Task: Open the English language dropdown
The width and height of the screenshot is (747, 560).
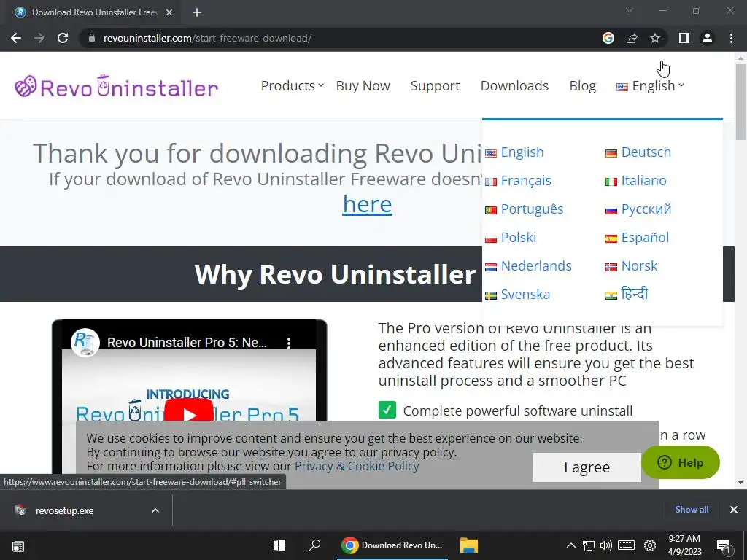Action: tap(650, 86)
